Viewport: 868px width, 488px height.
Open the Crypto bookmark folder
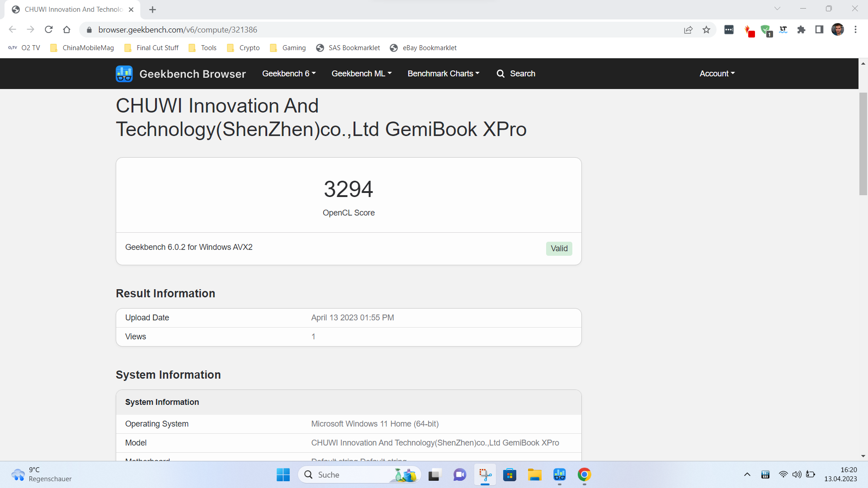(x=243, y=48)
